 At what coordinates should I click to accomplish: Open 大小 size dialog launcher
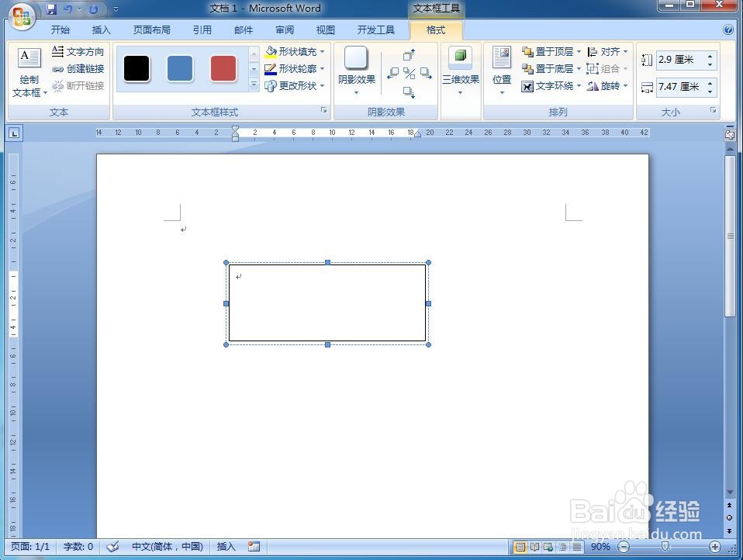tap(713, 110)
